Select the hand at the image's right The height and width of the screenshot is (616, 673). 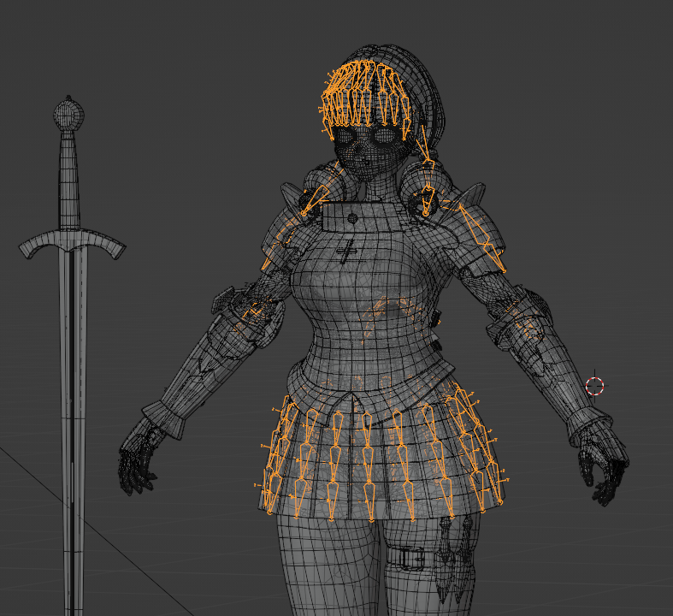pyautogui.click(x=603, y=465)
